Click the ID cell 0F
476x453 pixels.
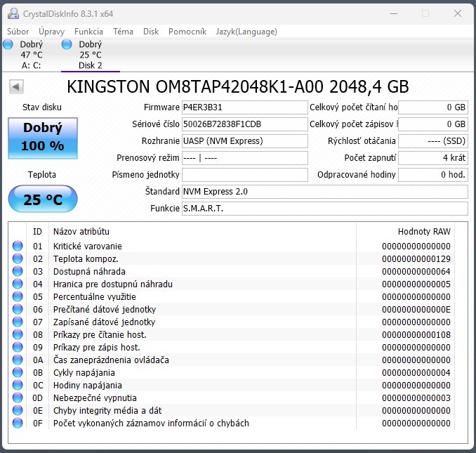click(x=38, y=424)
